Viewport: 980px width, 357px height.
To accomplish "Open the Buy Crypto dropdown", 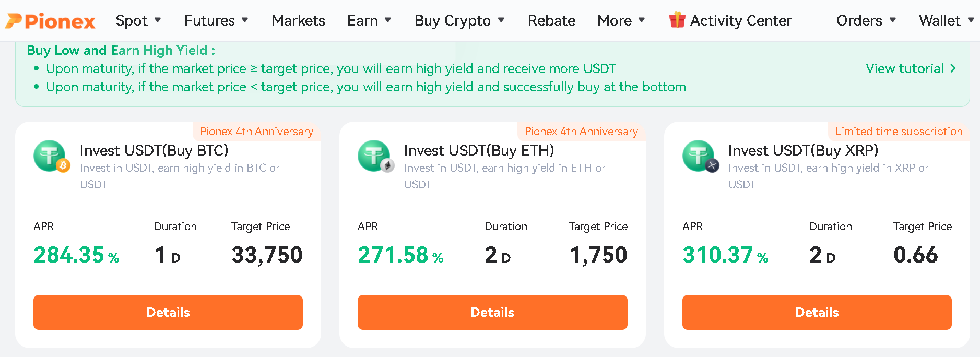I will click(459, 20).
